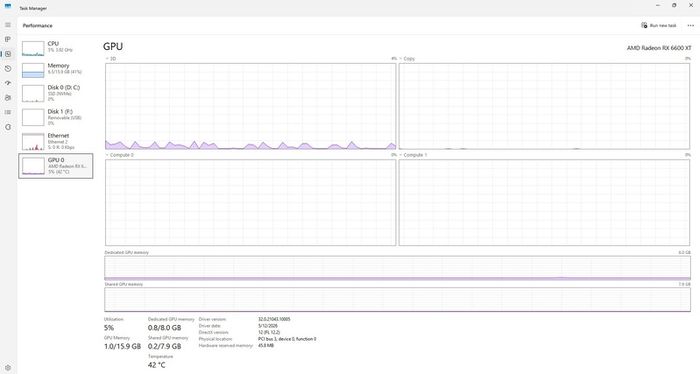Maximize or restore the Task Manager window
Viewport: 700px width, 374px height.
(x=674, y=5)
